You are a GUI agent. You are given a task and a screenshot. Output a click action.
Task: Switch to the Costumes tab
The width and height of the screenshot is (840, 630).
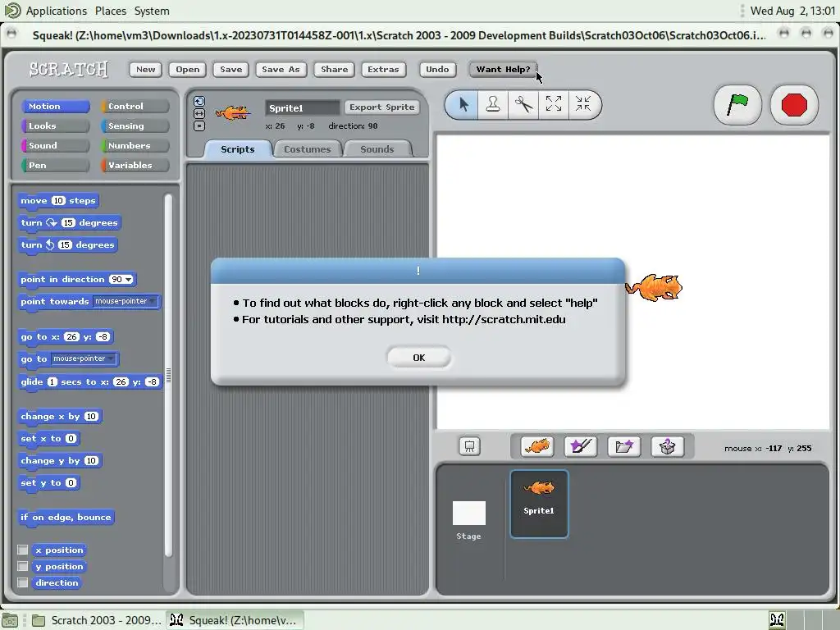[307, 149]
